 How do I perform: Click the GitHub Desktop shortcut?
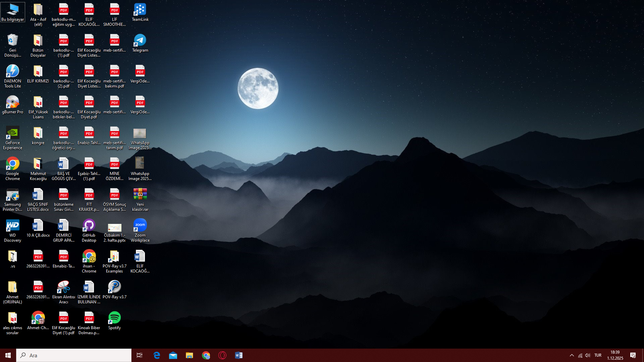pos(89,226)
